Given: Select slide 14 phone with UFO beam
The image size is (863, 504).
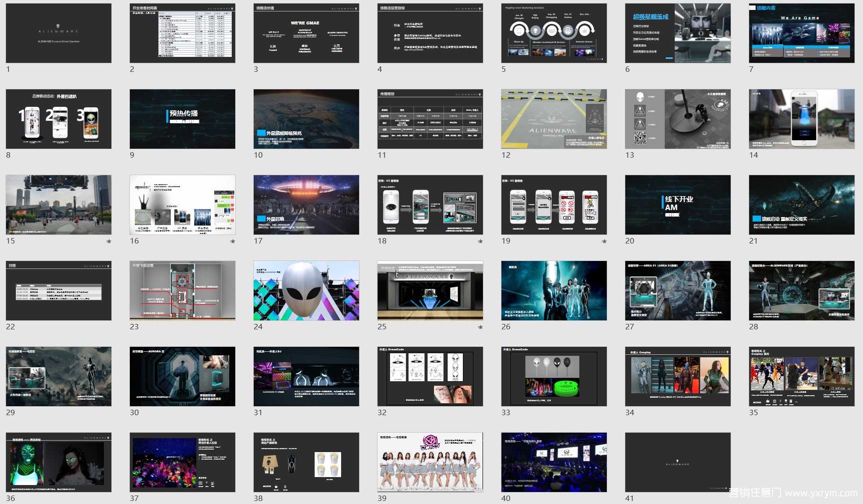Looking at the screenshot, I should click(x=802, y=119).
